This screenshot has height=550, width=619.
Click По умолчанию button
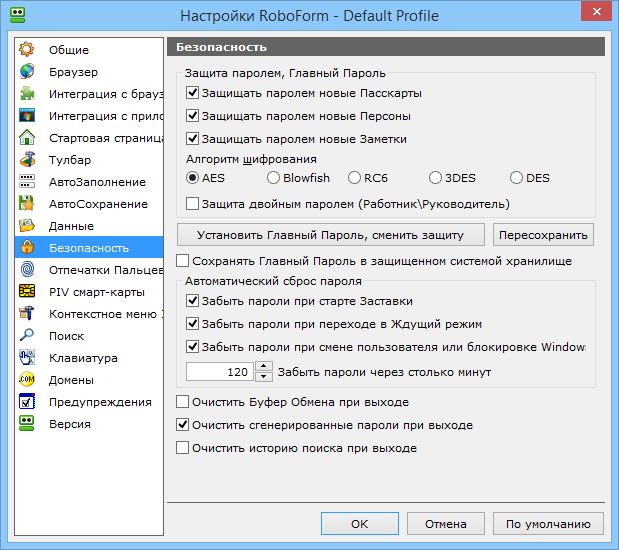[x=548, y=524]
